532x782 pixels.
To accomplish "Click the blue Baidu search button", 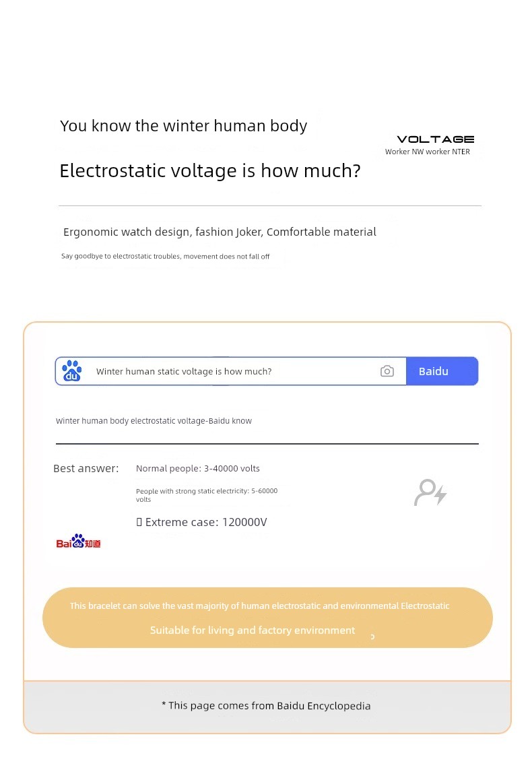I will 442,371.
